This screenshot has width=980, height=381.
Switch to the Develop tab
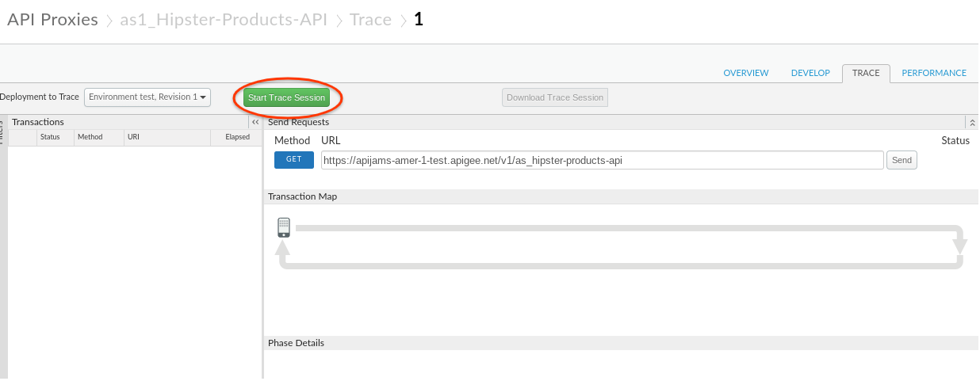(810, 73)
